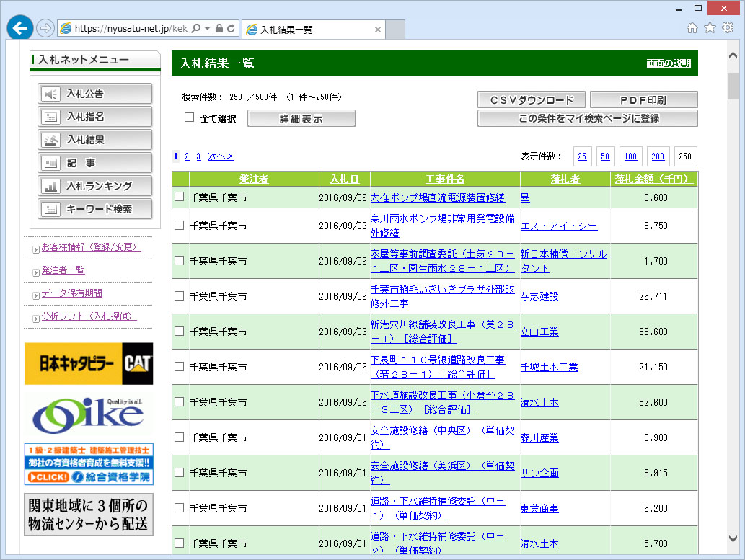The height and width of the screenshot is (560, 745).
Task: Click the 総合資格学院 banner ad
Action: click(x=89, y=464)
